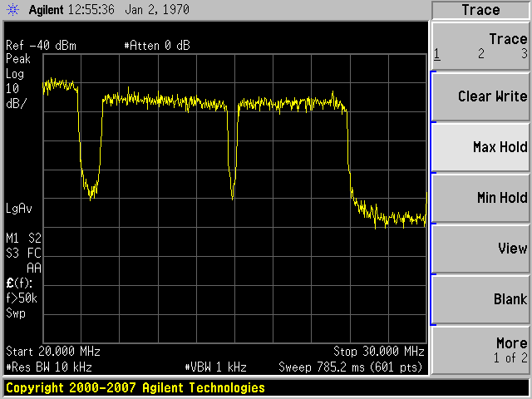Click the AA status annotation
532x399 pixels.
tap(34, 268)
